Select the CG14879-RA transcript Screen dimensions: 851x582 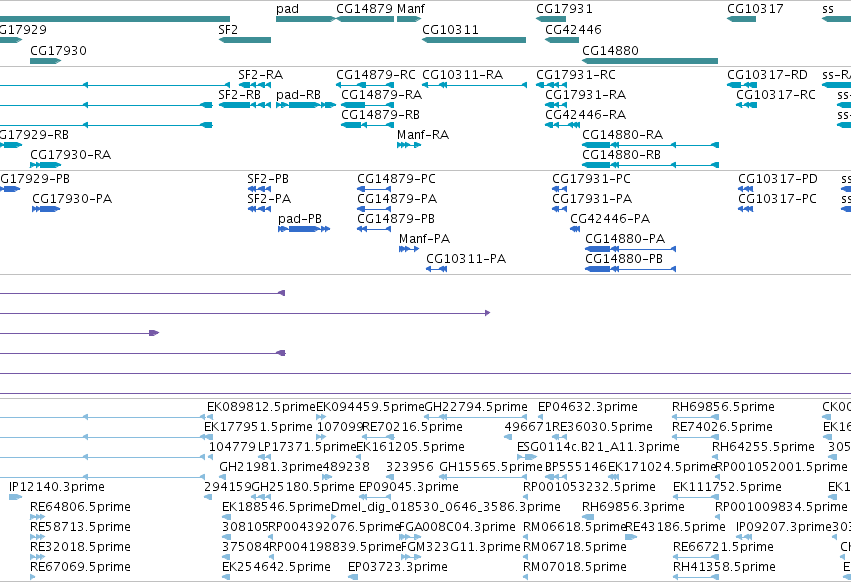tap(367, 105)
